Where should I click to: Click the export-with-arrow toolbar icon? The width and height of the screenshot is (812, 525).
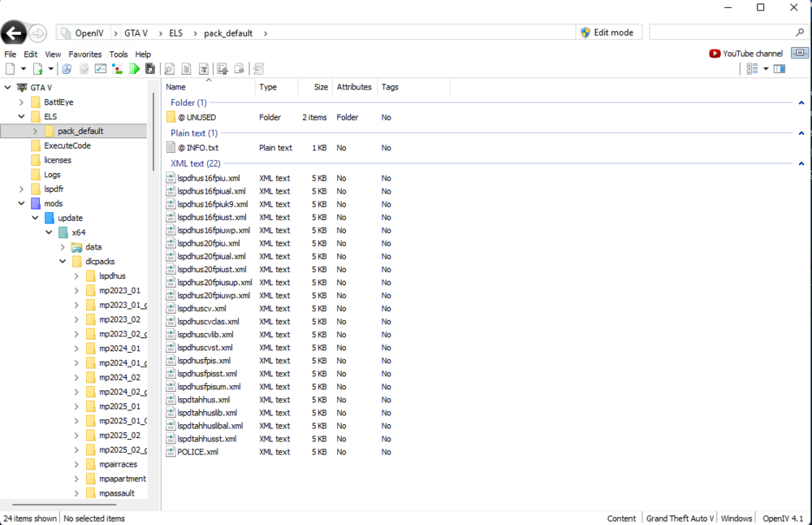239,68
